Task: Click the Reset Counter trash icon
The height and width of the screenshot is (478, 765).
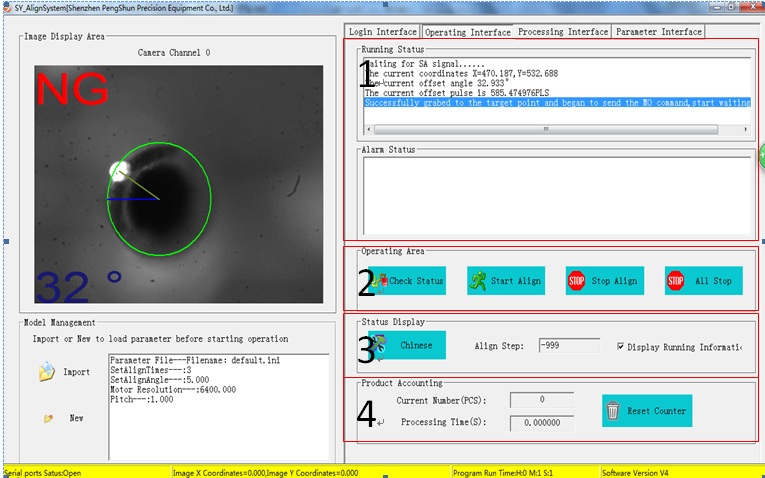Action: tap(613, 411)
